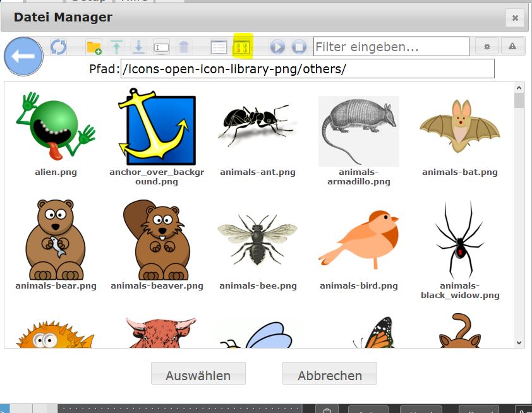
Task: Click the blue back arrow button
Action: (23, 57)
